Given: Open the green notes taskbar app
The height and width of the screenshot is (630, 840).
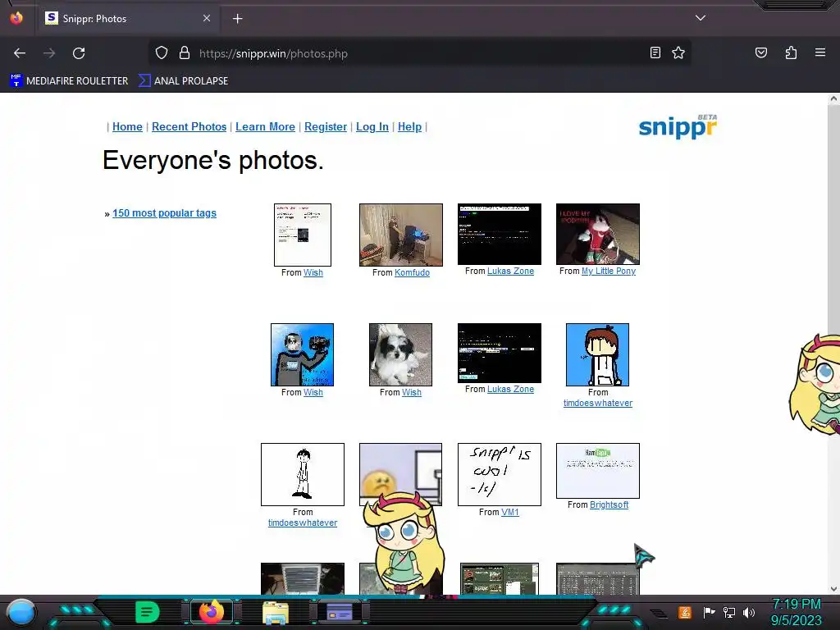Looking at the screenshot, I should click(148, 612).
